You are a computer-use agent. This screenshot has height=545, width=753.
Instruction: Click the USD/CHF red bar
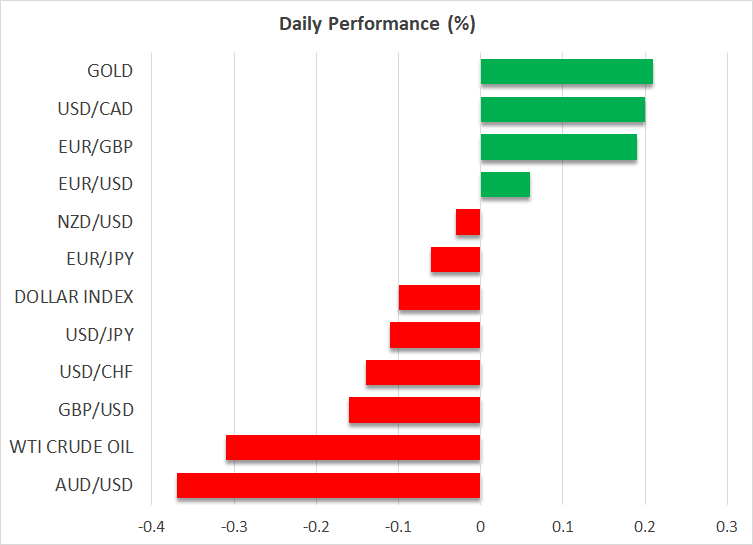[x=423, y=373]
